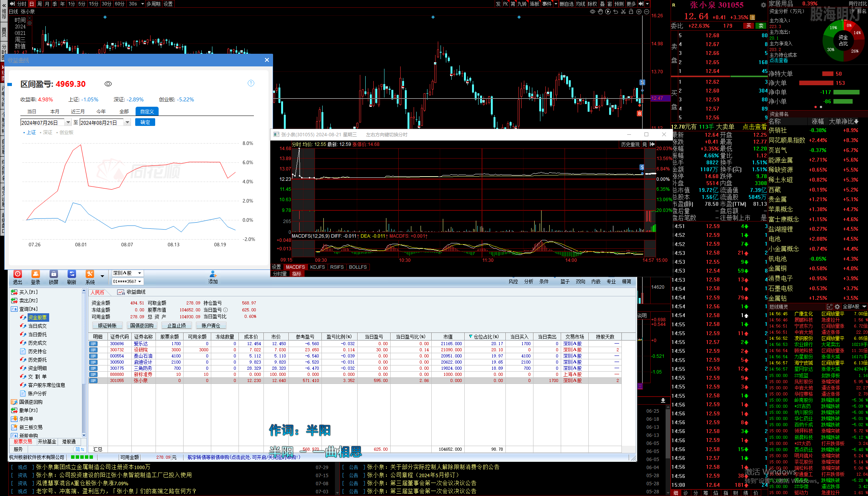Toggle the 创业板 index line in chart legend
Screen dimensions: 868x496
[65, 132]
